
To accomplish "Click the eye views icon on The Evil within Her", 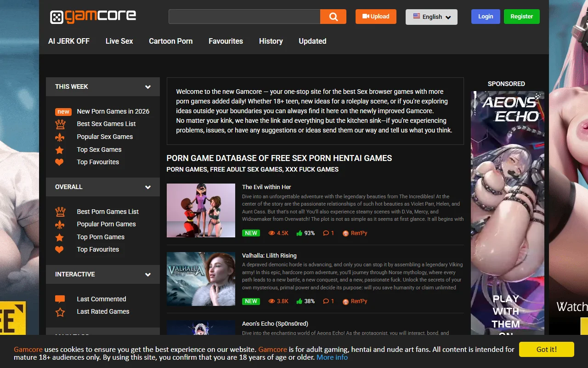I will (x=271, y=233).
